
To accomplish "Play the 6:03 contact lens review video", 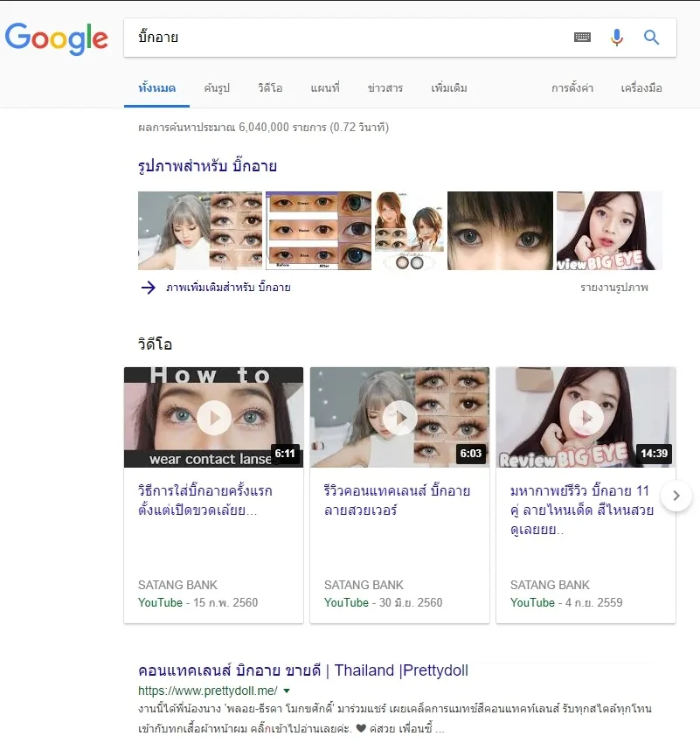I will point(399,418).
